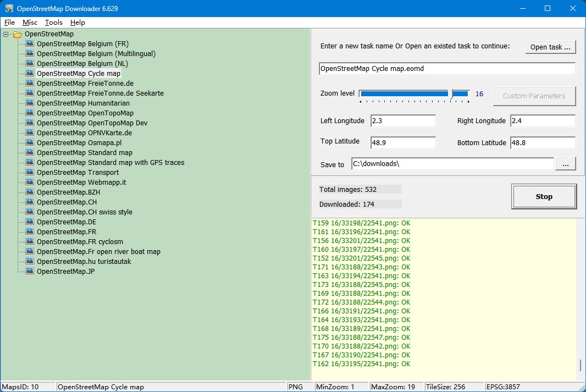
Task: Select OpenStreetMap.Fr open river boat map
Action: 98,251
